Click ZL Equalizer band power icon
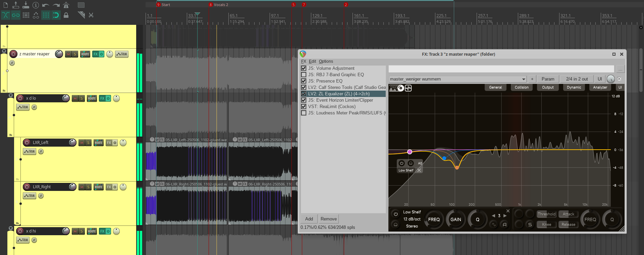Screen dimensions: 644x255 click(395, 214)
